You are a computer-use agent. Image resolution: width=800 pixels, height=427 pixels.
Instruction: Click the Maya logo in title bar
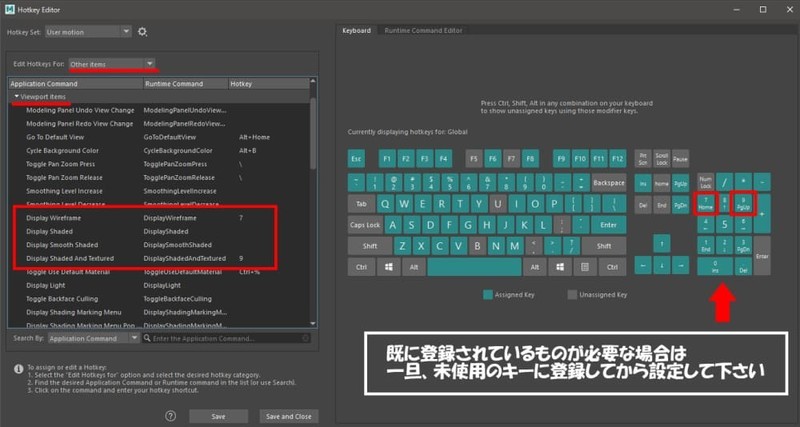click(x=9, y=10)
